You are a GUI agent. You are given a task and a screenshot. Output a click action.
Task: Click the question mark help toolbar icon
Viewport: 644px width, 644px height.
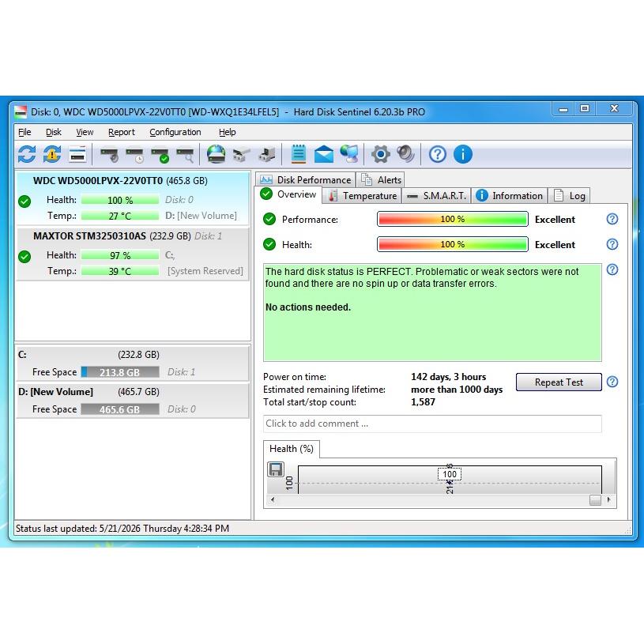(438, 154)
